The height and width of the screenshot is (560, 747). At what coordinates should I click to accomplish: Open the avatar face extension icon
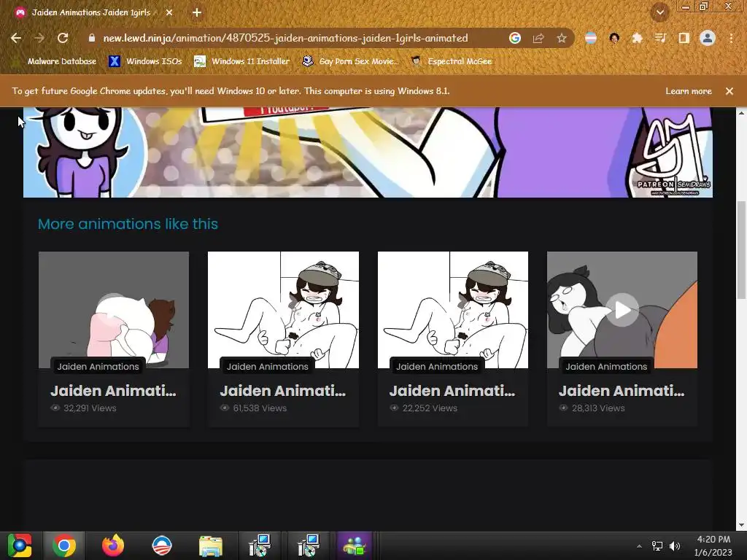614,38
